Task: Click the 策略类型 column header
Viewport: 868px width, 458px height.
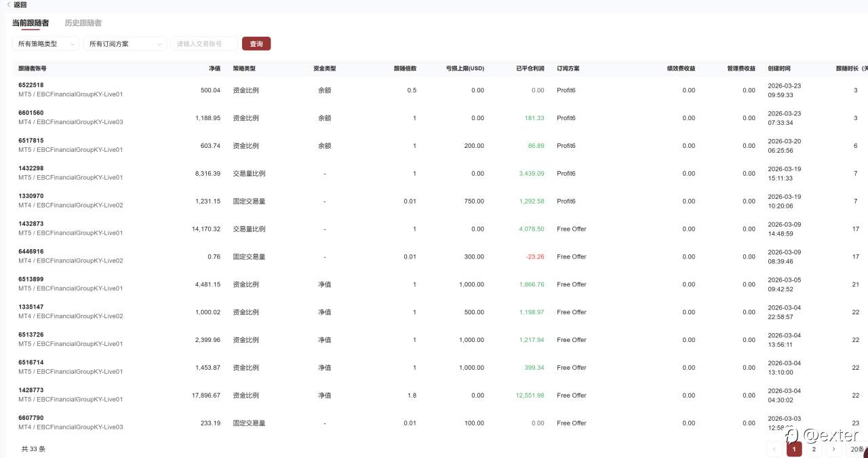Action: pyautogui.click(x=244, y=69)
